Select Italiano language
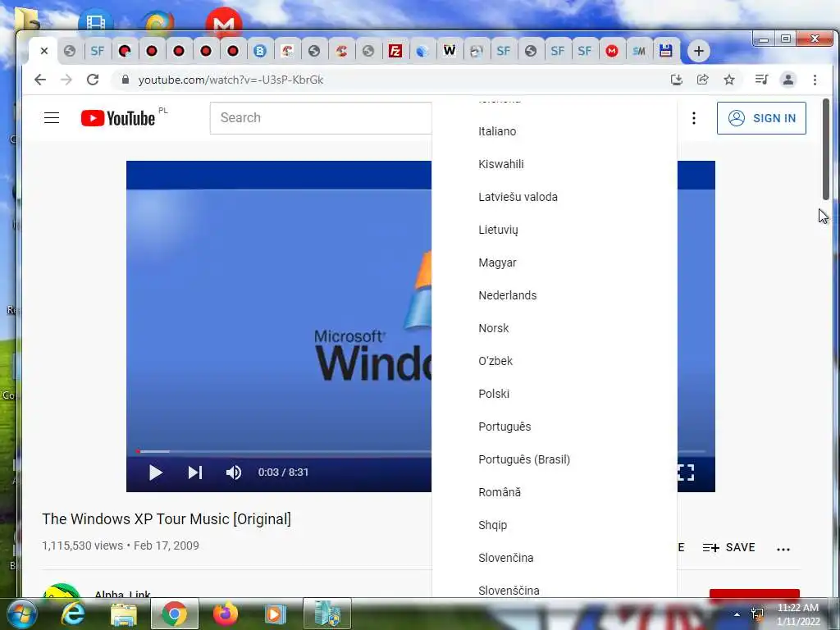 pyautogui.click(x=497, y=131)
